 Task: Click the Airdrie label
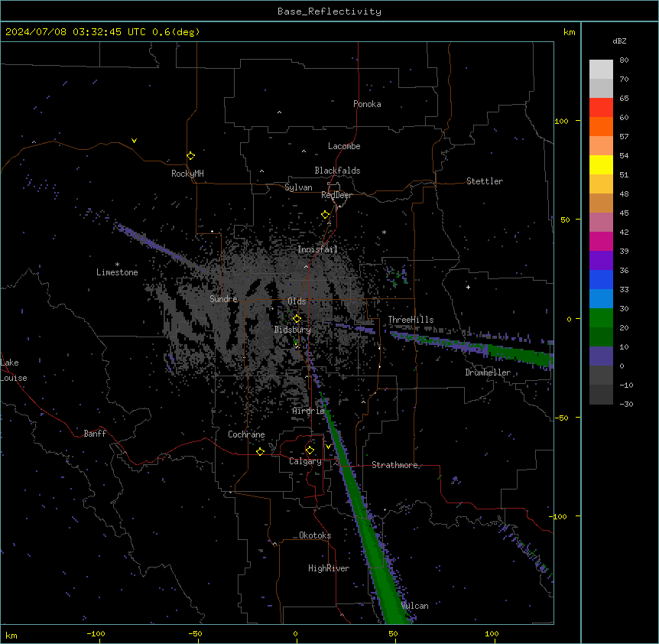[309, 411]
